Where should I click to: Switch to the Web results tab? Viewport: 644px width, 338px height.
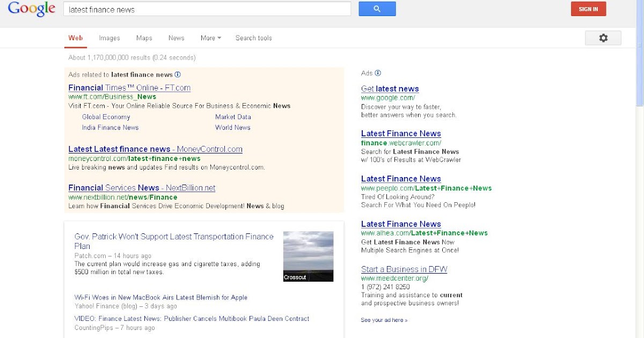click(x=75, y=38)
